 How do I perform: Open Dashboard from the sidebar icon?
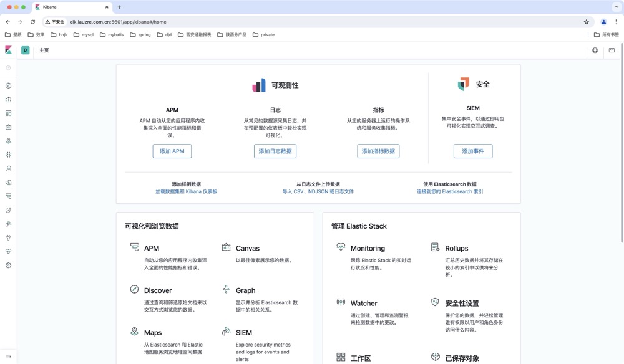[x=9, y=113]
